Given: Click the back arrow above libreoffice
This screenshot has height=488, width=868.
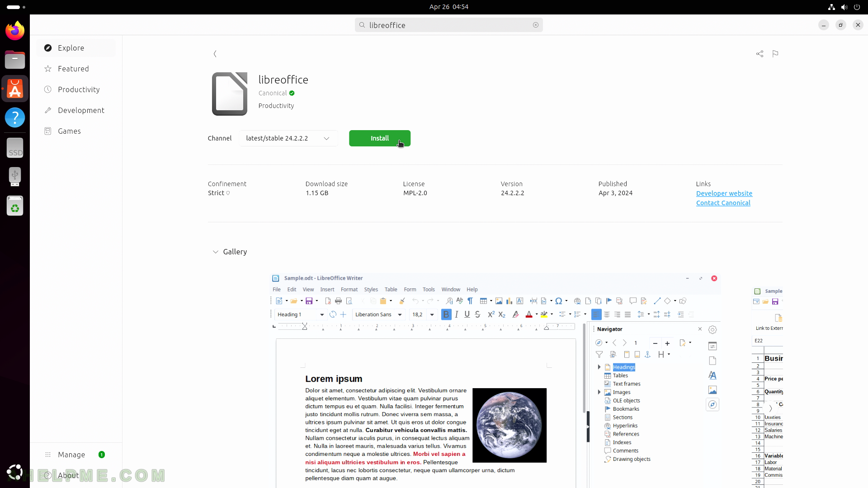Looking at the screenshot, I should 215,54.
